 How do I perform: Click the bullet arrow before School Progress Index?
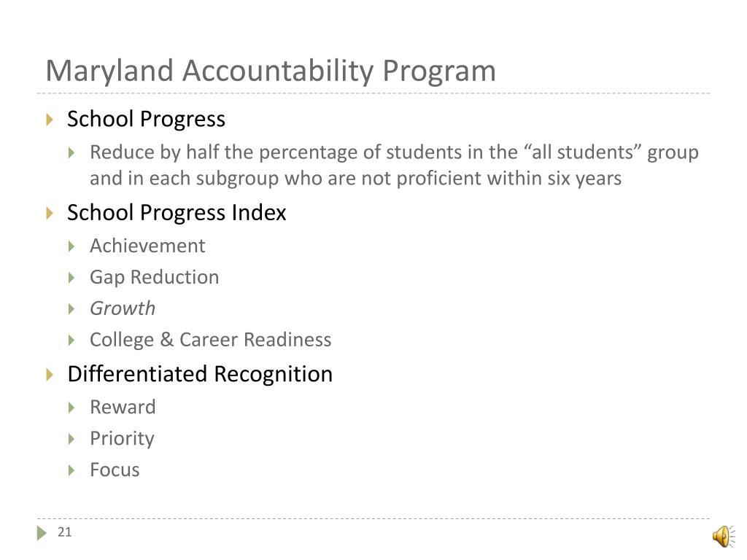tap(50, 213)
